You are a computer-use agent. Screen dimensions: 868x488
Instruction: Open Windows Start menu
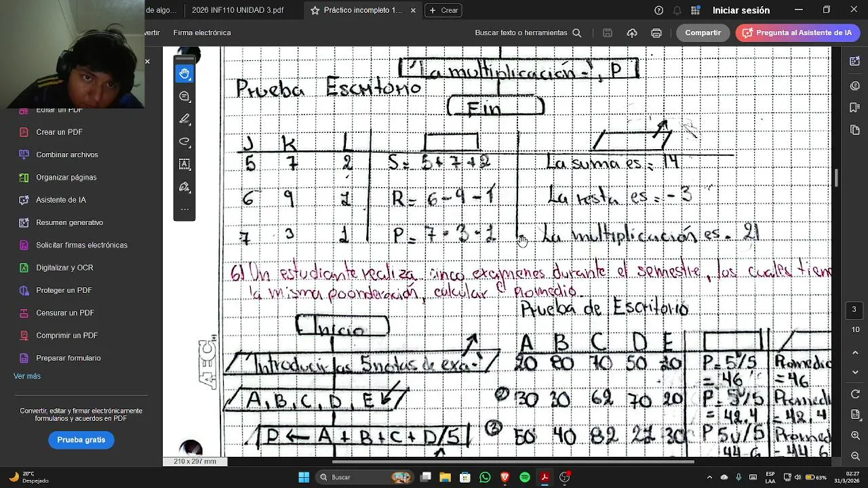point(304,477)
